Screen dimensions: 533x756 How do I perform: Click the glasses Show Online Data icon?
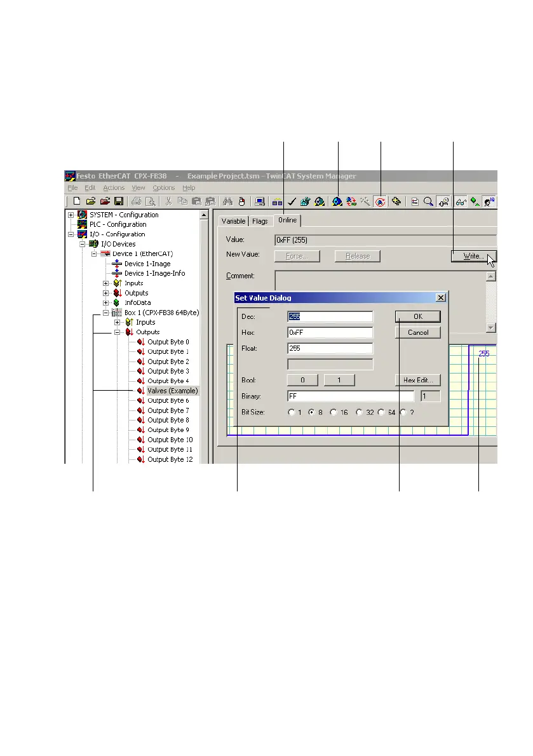tap(461, 201)
